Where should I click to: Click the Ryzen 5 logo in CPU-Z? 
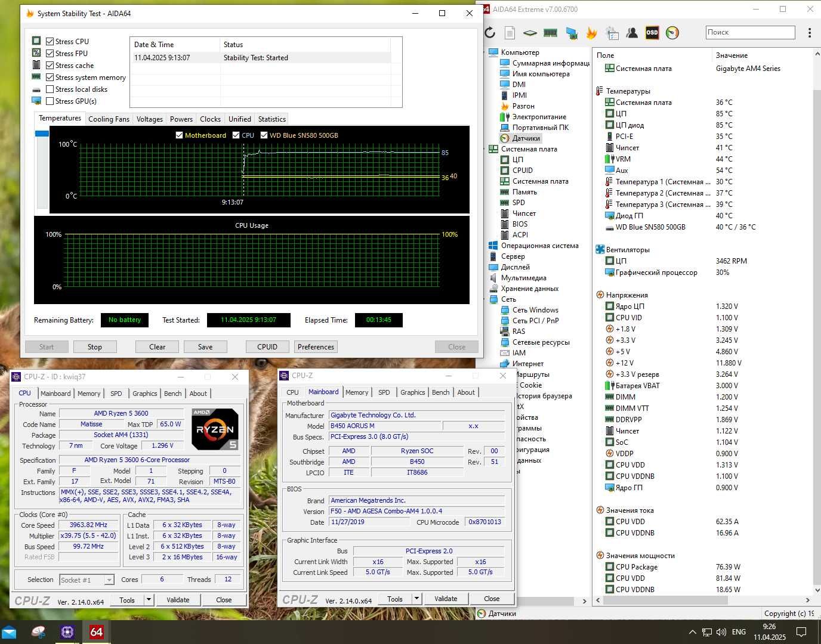click(x=215, y=429)
